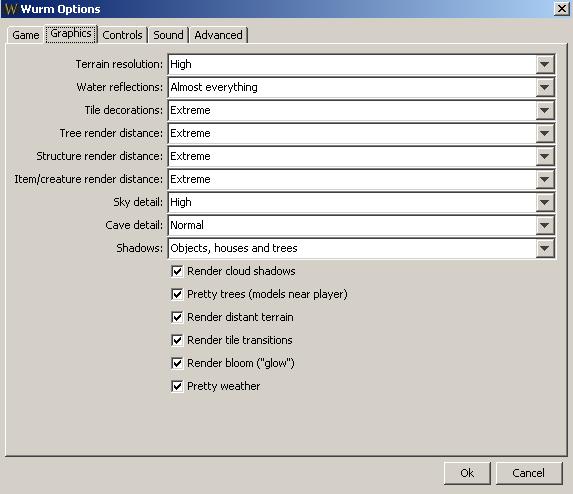Click the "Water reflections:" label

click(x=119, y=87)
